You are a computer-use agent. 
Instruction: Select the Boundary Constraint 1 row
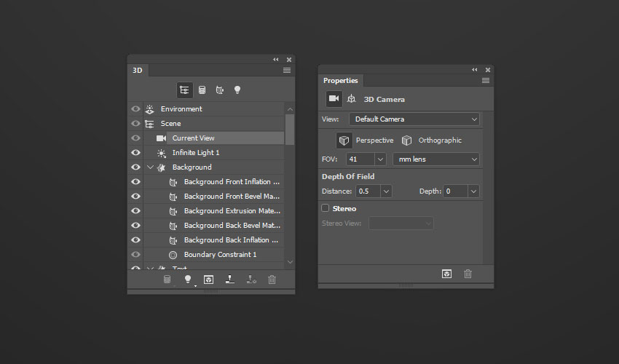[213, 255]
